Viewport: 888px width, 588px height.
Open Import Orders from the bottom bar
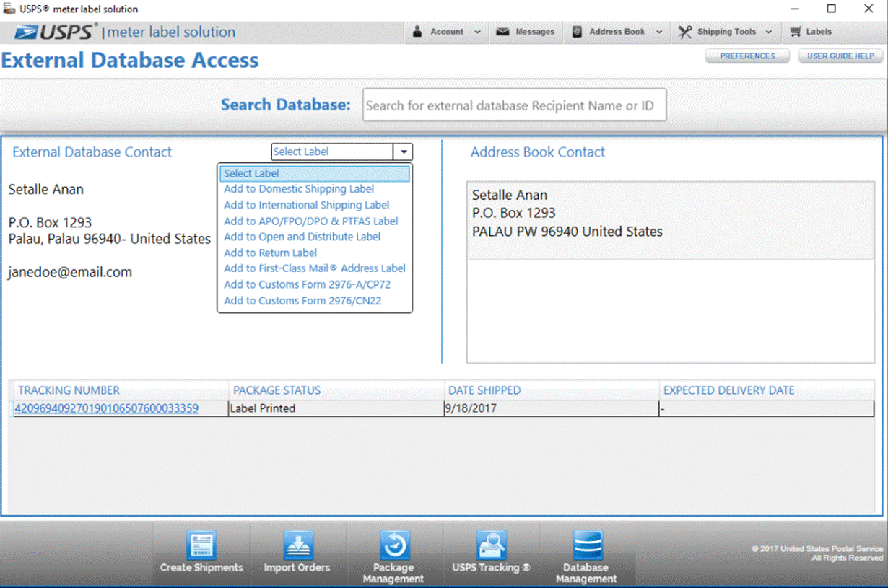click(x=297, y=552)
